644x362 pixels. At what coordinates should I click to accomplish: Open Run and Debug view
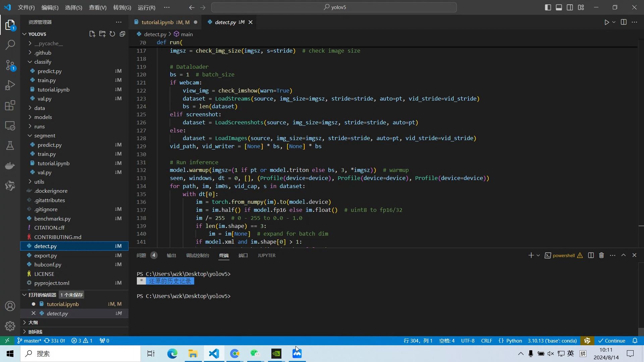click(10, 85)
